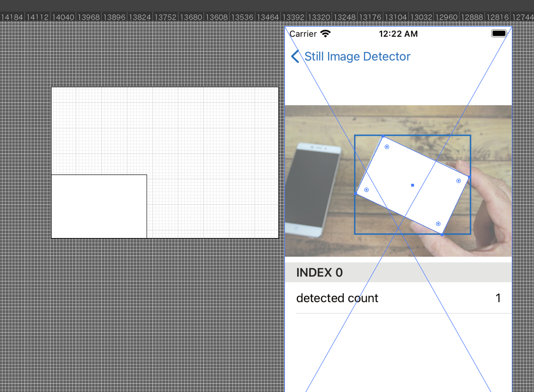The width and height of the screenshot is (534, 392).
Task: Click ruler mark 14184
Action: tap(12, 17)
